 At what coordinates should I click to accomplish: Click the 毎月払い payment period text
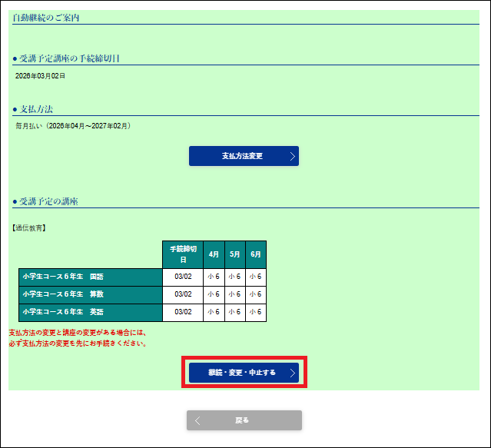[x=73, y=125]
